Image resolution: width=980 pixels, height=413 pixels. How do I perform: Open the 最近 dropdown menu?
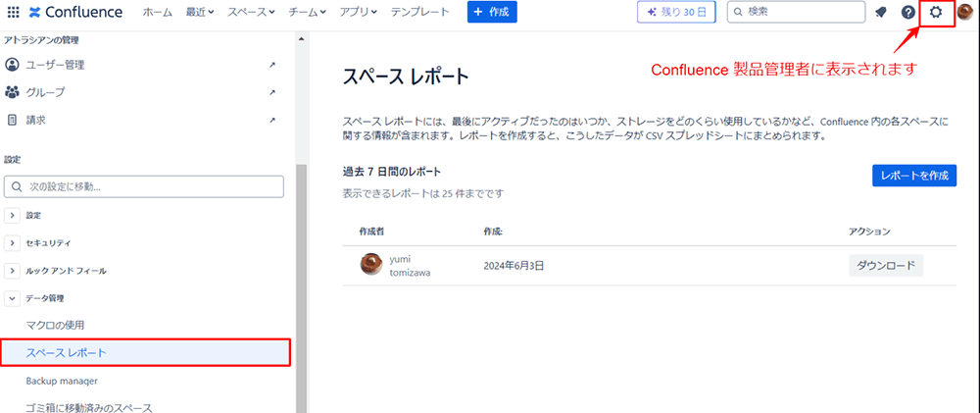(x=199, y=12)
